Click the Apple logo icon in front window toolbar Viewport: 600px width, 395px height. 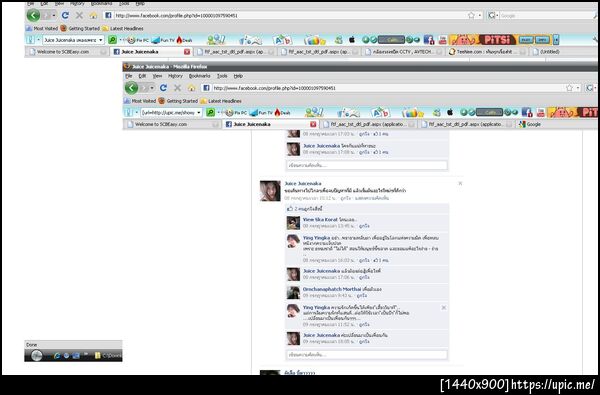click(x=450, y=112)
